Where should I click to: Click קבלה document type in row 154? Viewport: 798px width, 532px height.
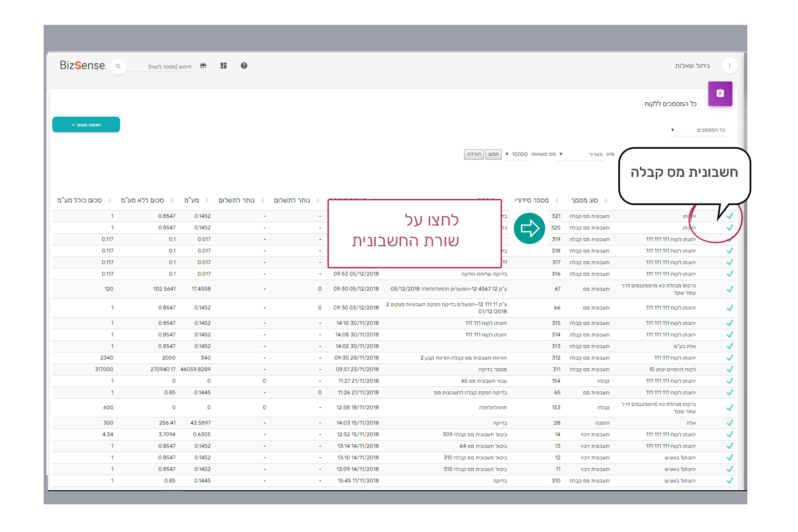point(603,381)
